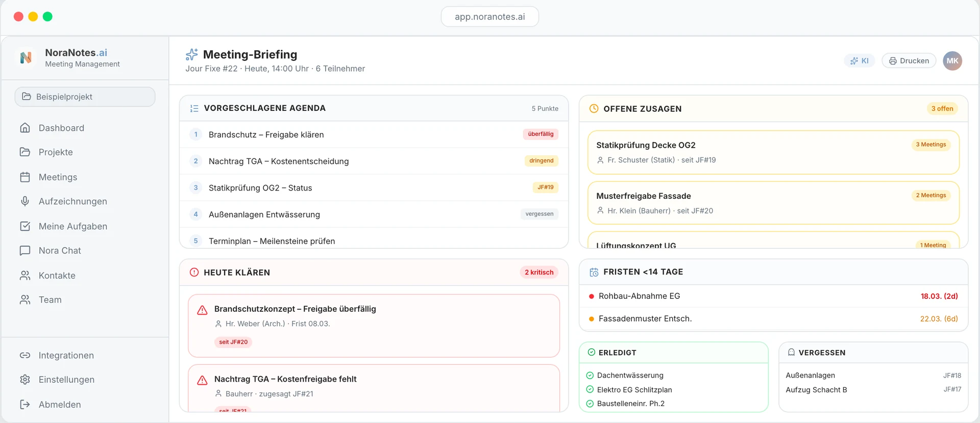The width and height of the screenshot is (980, 423).
Task: Click the Einstellungen gear icon
Action: (25, 380)
